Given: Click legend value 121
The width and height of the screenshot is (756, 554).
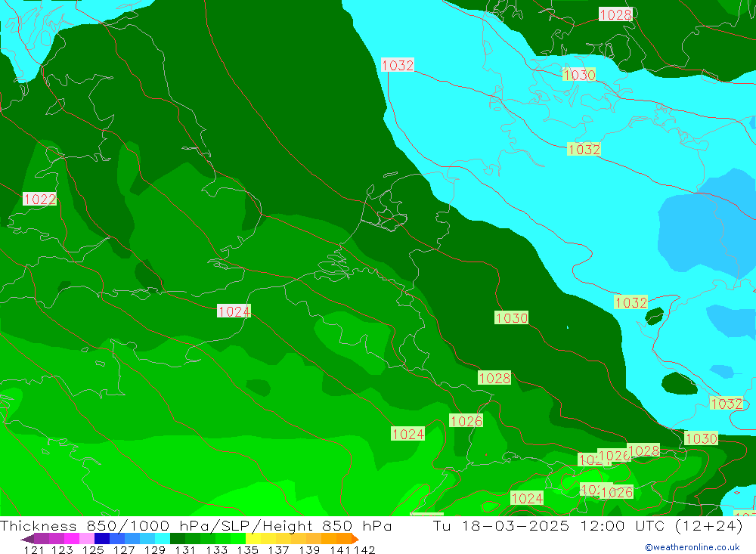Looking at the screenshot, I should point(34,549).
